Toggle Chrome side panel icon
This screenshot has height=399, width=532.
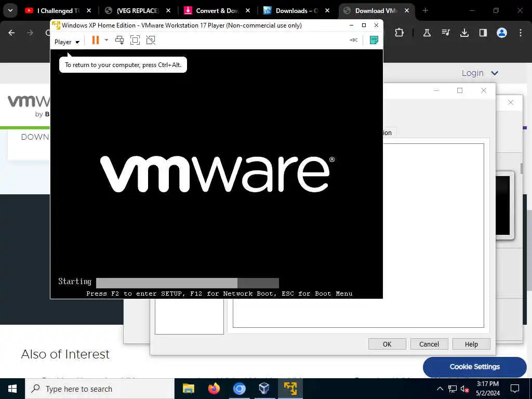click(x=483, y=33)
